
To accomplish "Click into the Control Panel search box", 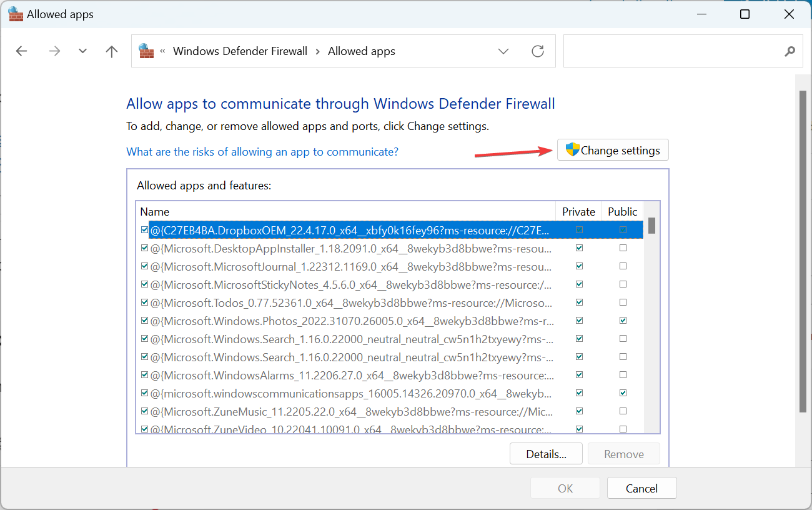I will (683, 51).
